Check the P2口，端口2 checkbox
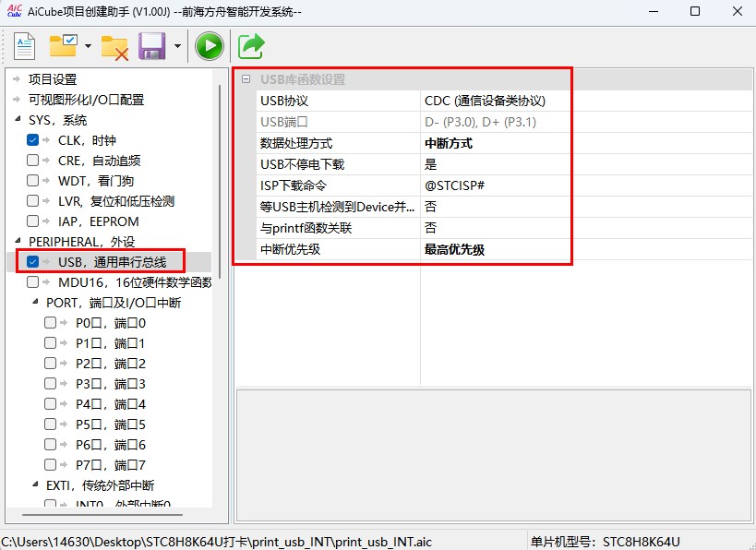The height and width of the screenshot is (550, 756). click(50, 363)
